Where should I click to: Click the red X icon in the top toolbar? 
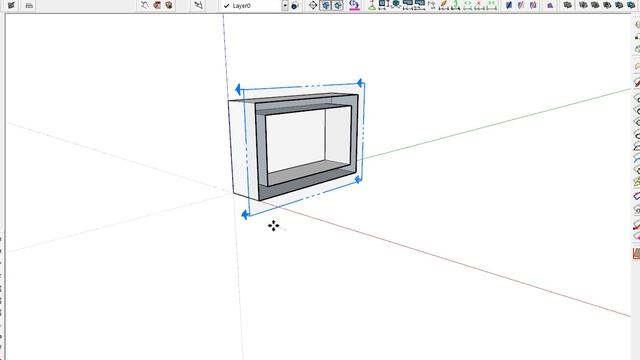point(479,5)
